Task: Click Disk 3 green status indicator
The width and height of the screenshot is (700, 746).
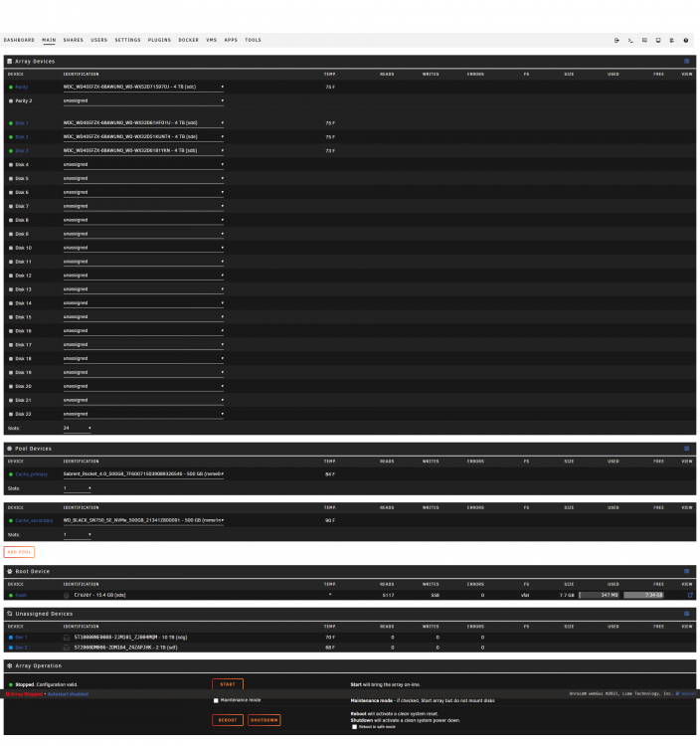Action: (11, 151)
